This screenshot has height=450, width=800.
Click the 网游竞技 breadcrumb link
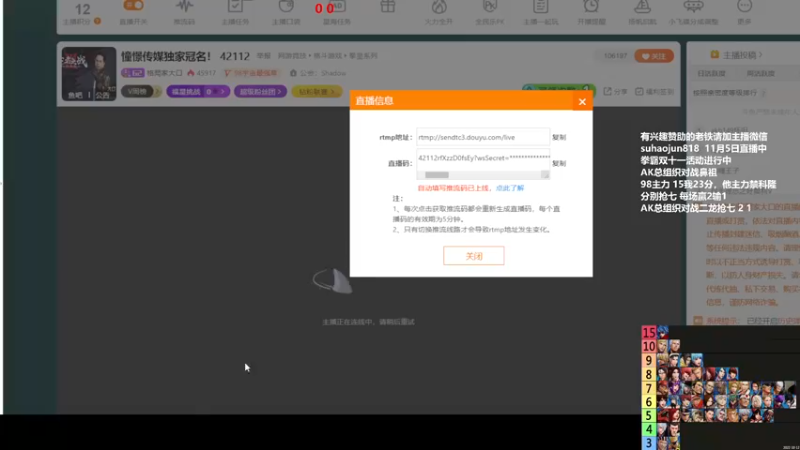click(292, 56)
